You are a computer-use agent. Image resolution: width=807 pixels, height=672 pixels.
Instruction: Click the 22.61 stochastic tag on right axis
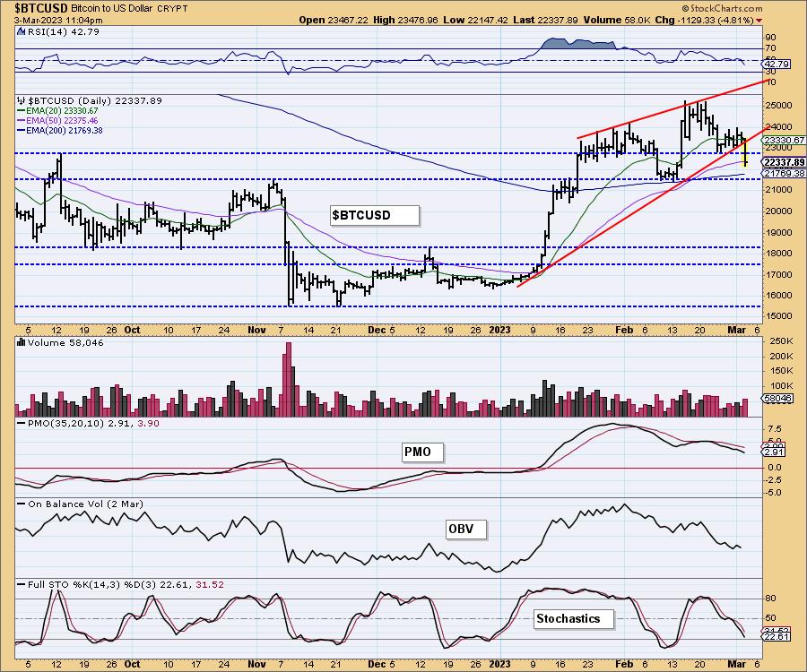[777, 636]
